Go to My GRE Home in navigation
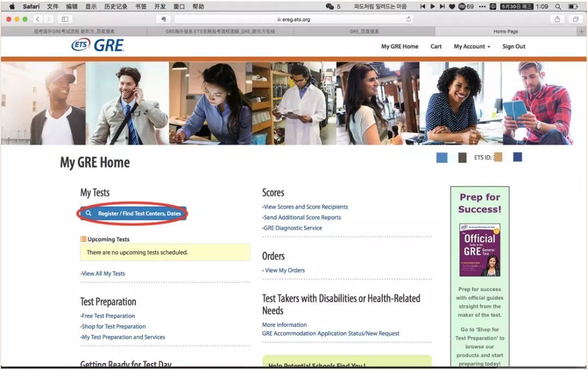588x370 pixels. (400, 46)
